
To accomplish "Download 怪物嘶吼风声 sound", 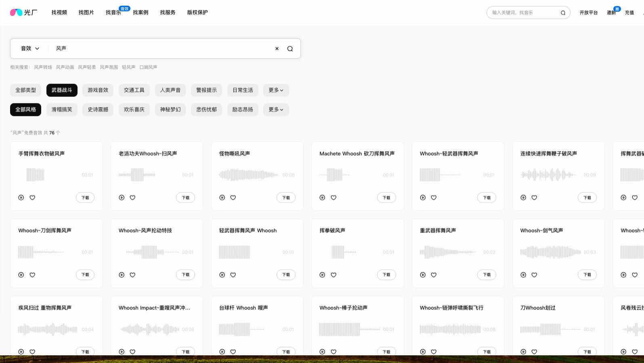I will pos(286,198).
